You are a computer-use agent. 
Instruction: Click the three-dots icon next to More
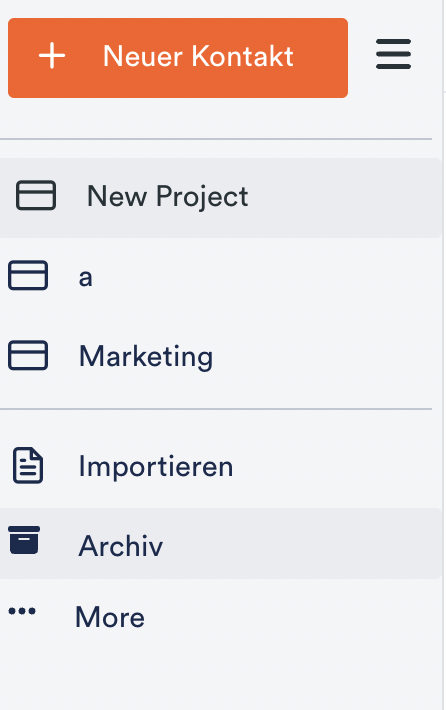(x=22, y=611)
